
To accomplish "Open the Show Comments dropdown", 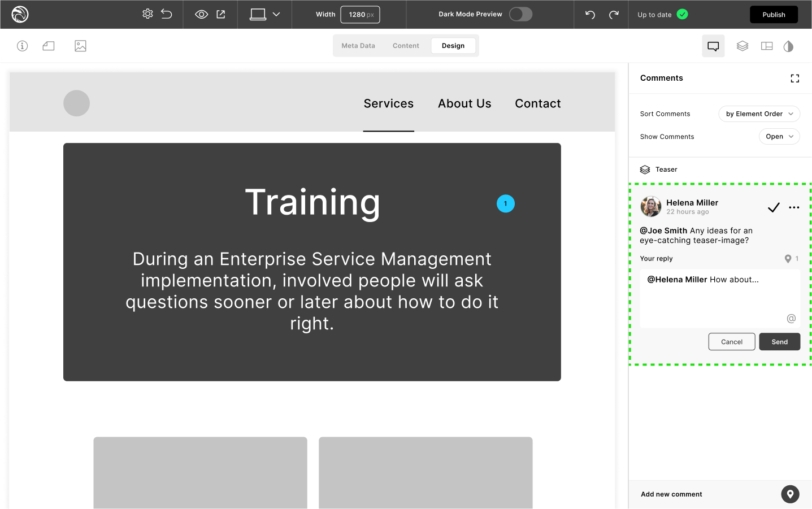I will pos(779,137).
